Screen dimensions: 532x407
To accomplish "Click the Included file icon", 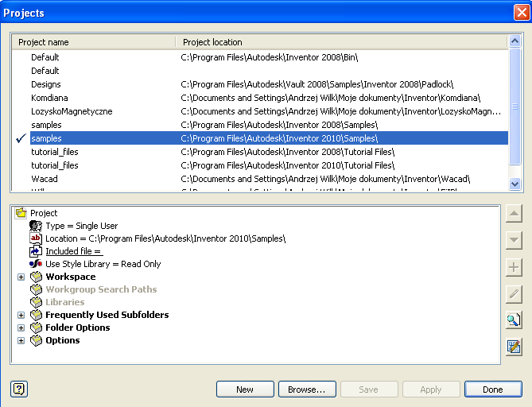I will point(36,251).
